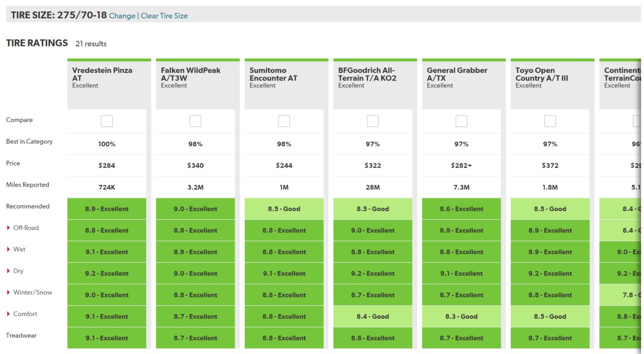Click the Change tire size link
Viewport: 644px width, 354px height.
pos(122,16)
